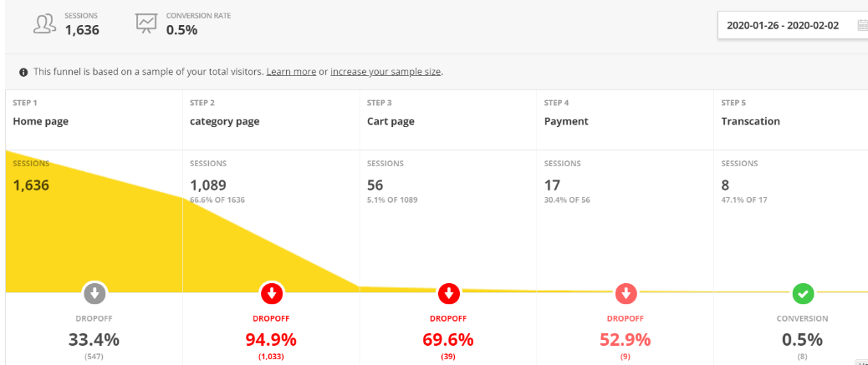Click the STEP 3 label
The width and height of the screenshot is (868, 365).
pos(380,103)
